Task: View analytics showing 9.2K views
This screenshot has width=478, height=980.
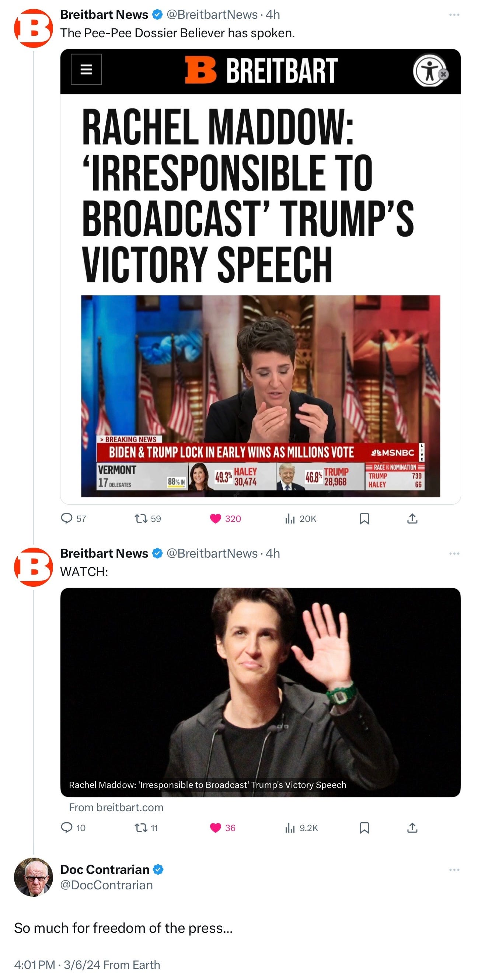Action: coord(301,828)
